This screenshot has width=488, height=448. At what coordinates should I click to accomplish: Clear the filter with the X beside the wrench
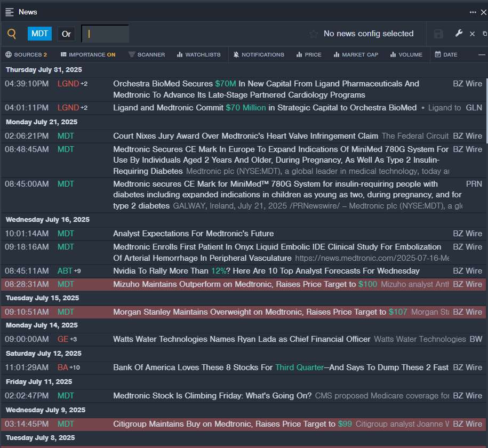(472, 34)
